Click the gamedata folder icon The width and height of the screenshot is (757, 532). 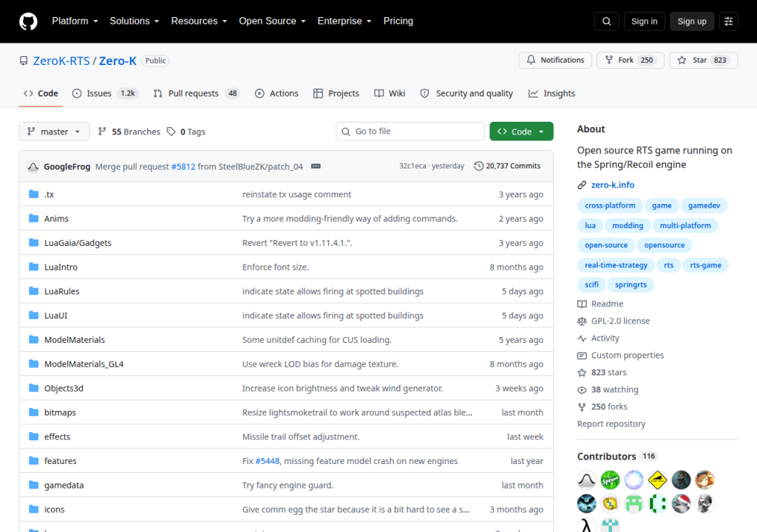(33, 485)
